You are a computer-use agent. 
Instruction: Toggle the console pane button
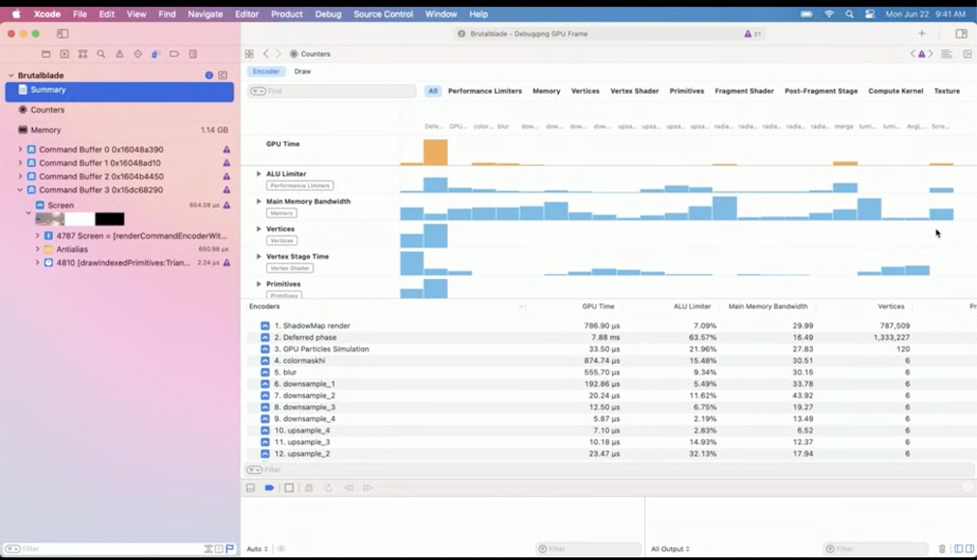(x=969, y=548)
